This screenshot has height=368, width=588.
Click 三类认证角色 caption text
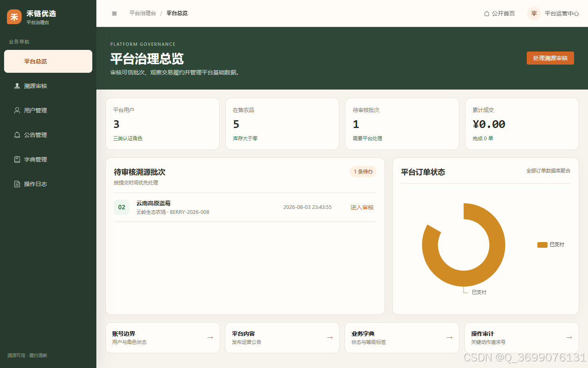128,139
